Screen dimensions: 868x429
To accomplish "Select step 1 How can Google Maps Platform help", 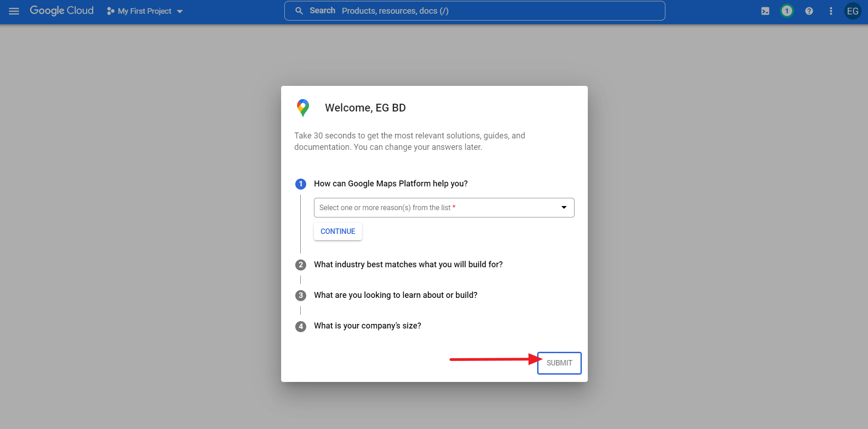I will pos(391,184).
